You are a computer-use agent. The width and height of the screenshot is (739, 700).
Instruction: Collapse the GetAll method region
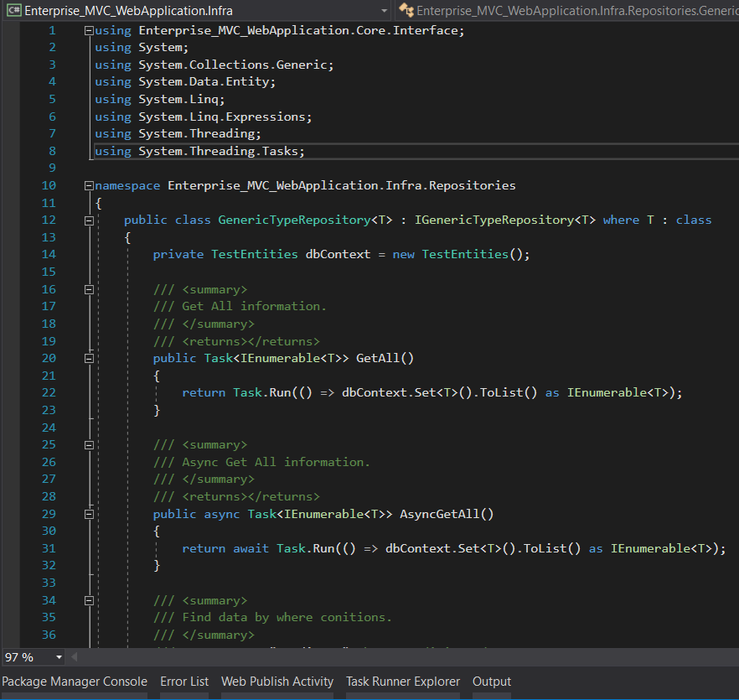(89, 358)
